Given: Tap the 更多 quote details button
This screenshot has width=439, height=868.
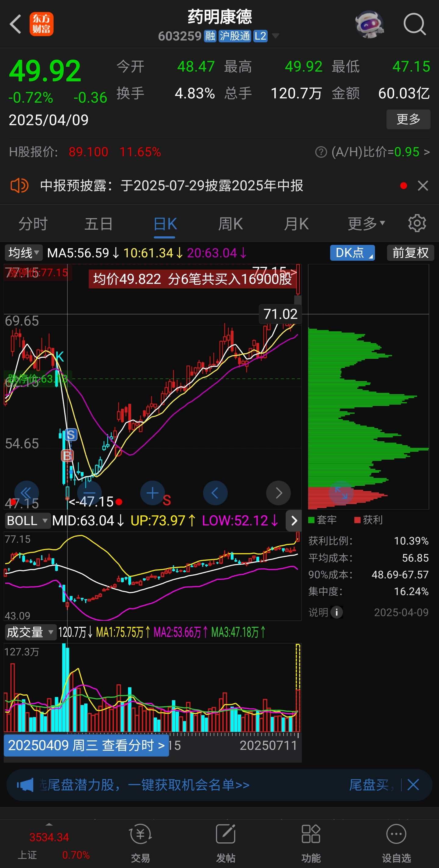Looking at the screenshot, I should click(408, 119).
